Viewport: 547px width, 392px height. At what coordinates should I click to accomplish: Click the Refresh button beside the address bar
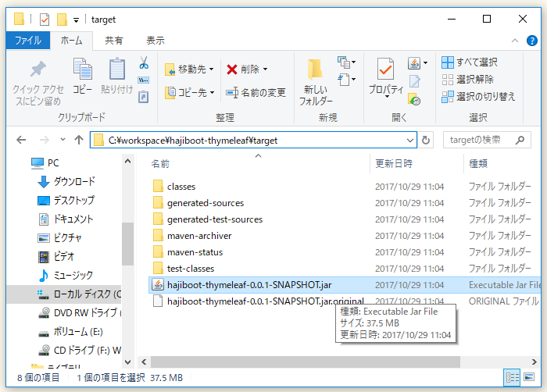pos(426,141)
